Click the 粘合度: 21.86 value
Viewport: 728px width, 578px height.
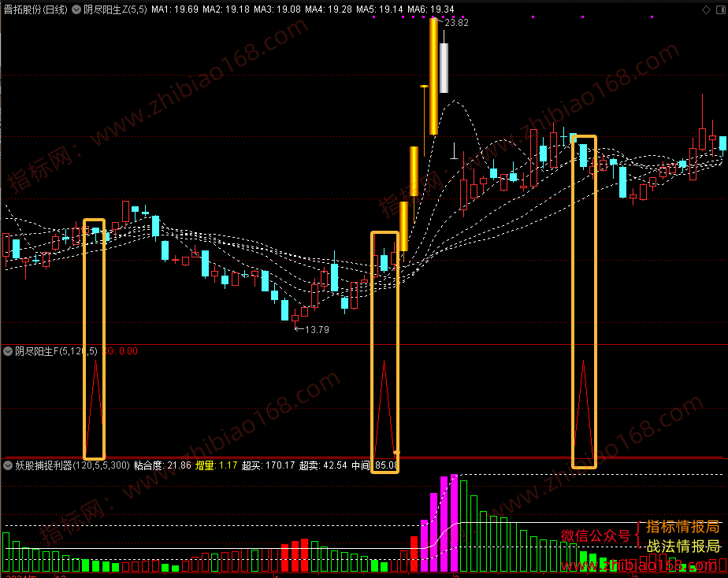coord(162,465)
